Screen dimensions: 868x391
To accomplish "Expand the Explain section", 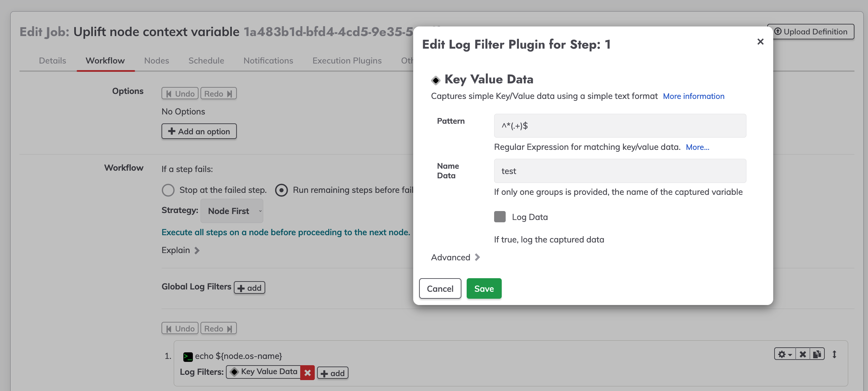I will pyautogui.click(x=181, y=250).
